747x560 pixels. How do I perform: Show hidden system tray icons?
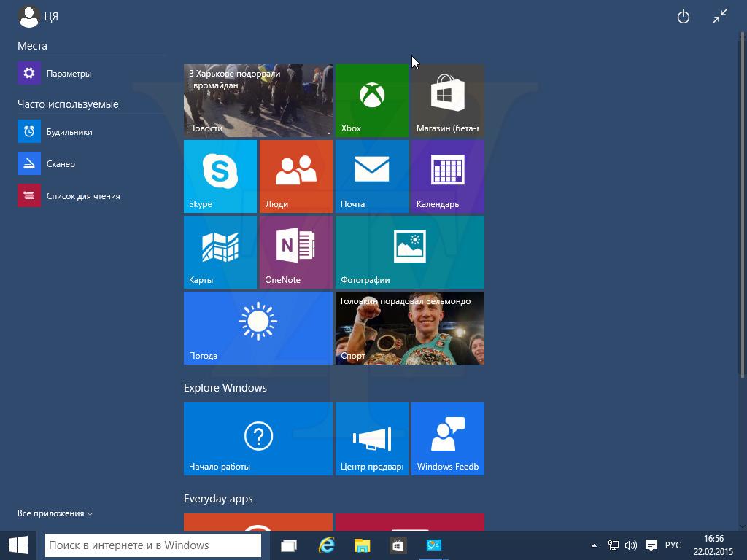click(x=594, y=545)
